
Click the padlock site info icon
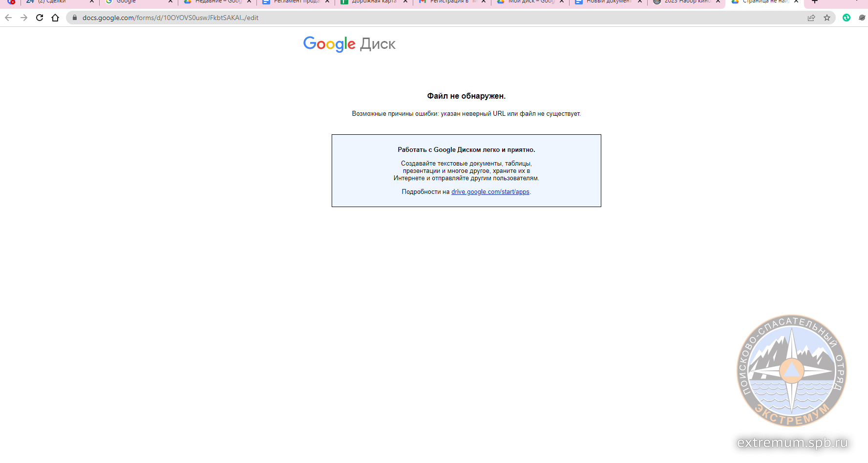[x=75, y=18]
